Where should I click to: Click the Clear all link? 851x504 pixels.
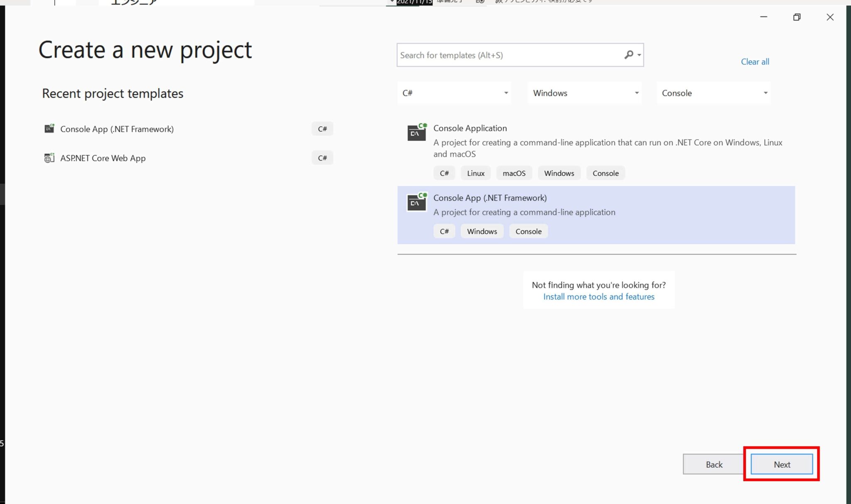pos(755,61)
